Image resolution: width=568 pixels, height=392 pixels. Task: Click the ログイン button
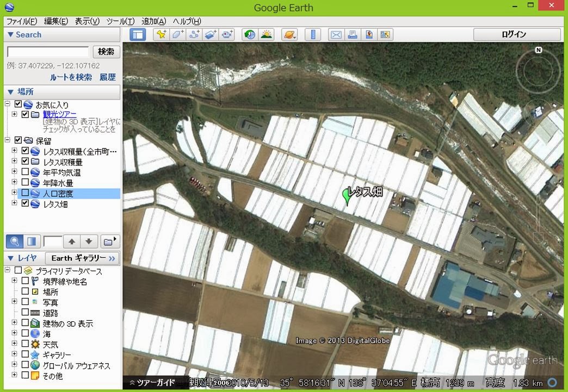point(516,34)
